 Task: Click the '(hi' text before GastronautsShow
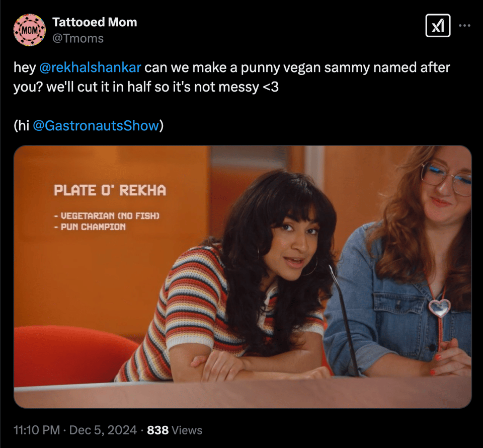pos(21,125)
